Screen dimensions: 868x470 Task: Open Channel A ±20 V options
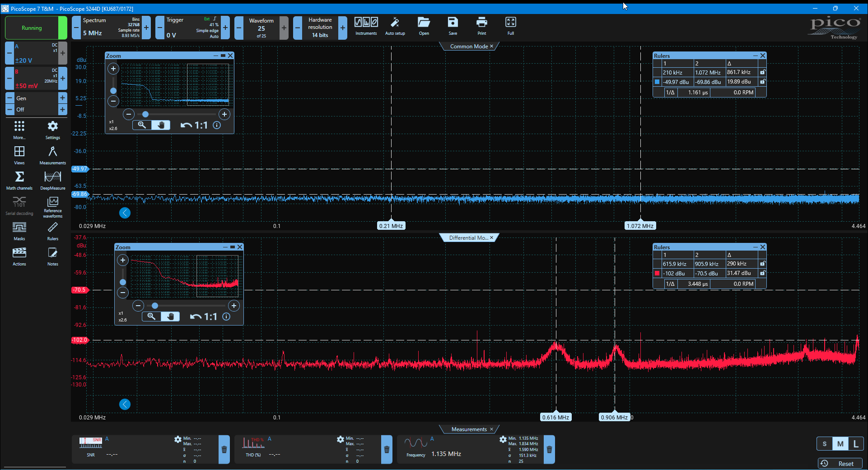(36, 53)
